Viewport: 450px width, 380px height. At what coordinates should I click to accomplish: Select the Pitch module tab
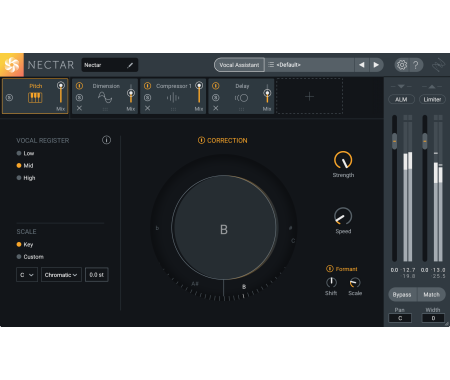(35, 96)
